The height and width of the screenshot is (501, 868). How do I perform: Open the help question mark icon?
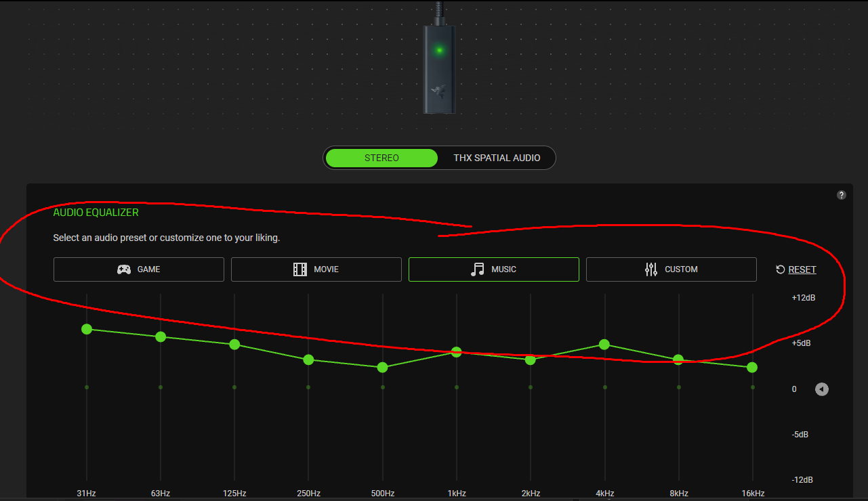842,195
